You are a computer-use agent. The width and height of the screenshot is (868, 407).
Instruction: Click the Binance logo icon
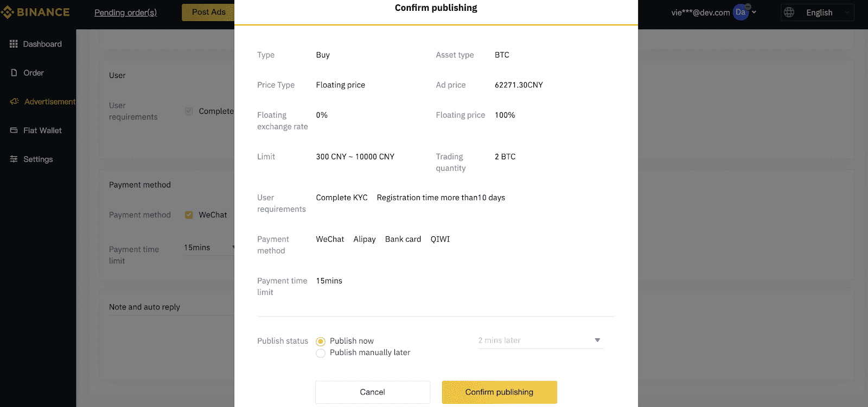tap(8, 12)
